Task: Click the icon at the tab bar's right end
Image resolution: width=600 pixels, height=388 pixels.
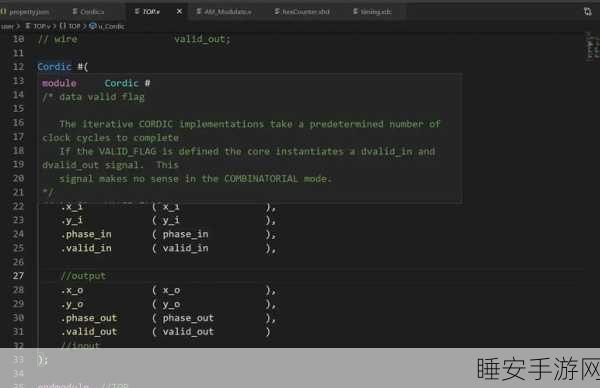Action: click(588, 12)
